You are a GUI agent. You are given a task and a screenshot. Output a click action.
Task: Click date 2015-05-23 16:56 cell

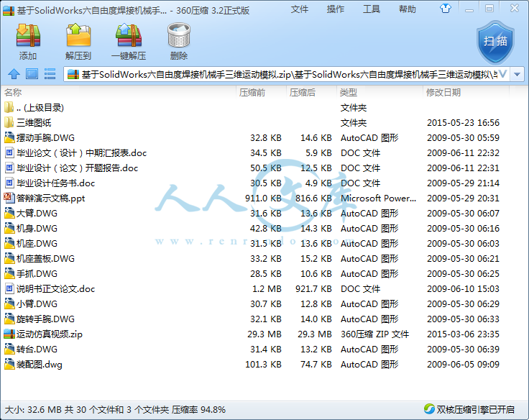463,122
